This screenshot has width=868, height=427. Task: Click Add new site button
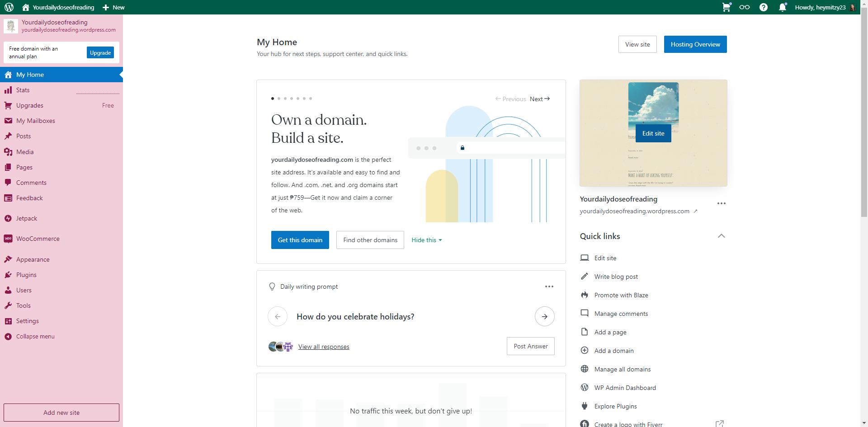(x=61, y=413)
